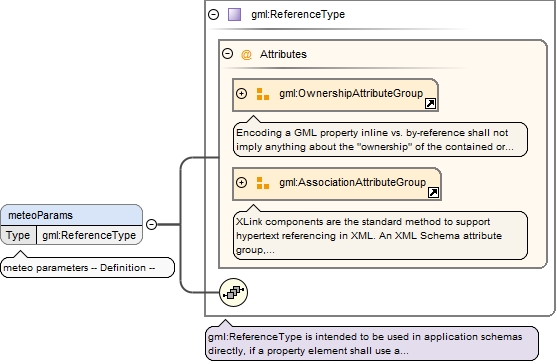Follow the AssociationAttributeGroup reference arrow
This screenshot has width=557, height=364.
pyautogui.click(x=433, y=192)
